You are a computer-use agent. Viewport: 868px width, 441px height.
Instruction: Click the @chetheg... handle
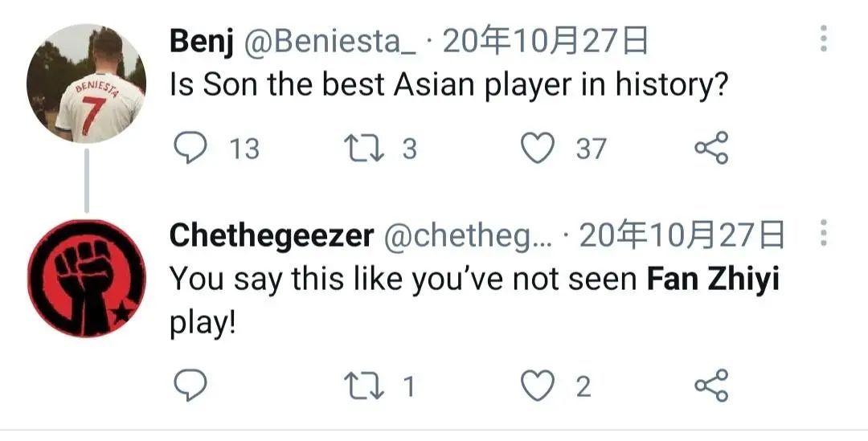coord(468,235)
